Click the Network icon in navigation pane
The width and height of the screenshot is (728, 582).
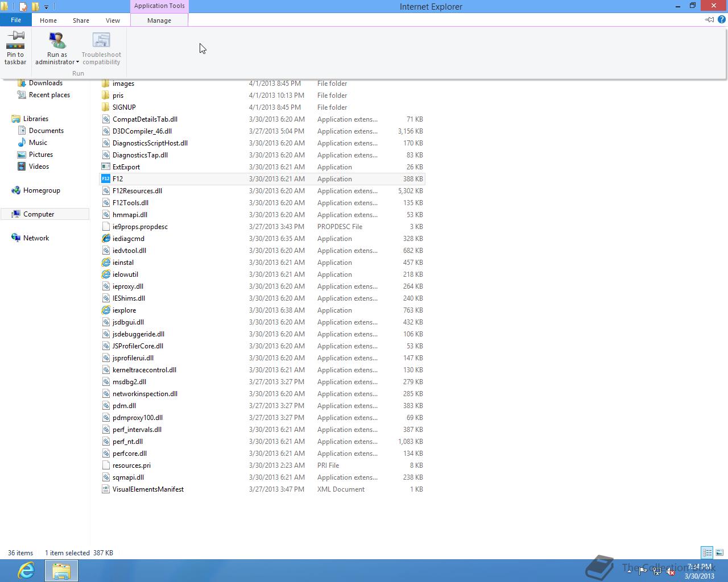(16, 238)
